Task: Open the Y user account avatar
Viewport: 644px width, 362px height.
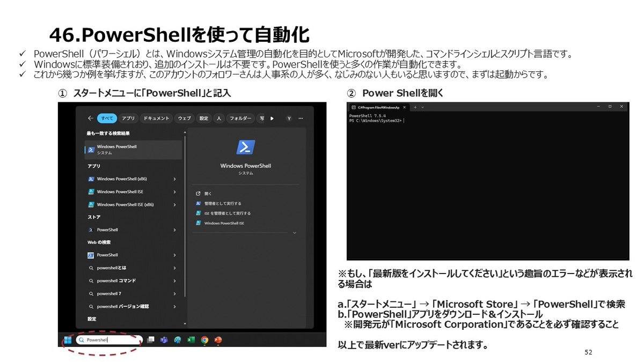Action: point(289,118)
